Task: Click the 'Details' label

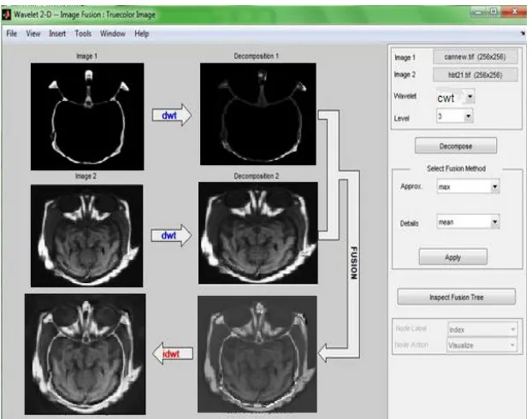Action: click(x=409, y=223)
